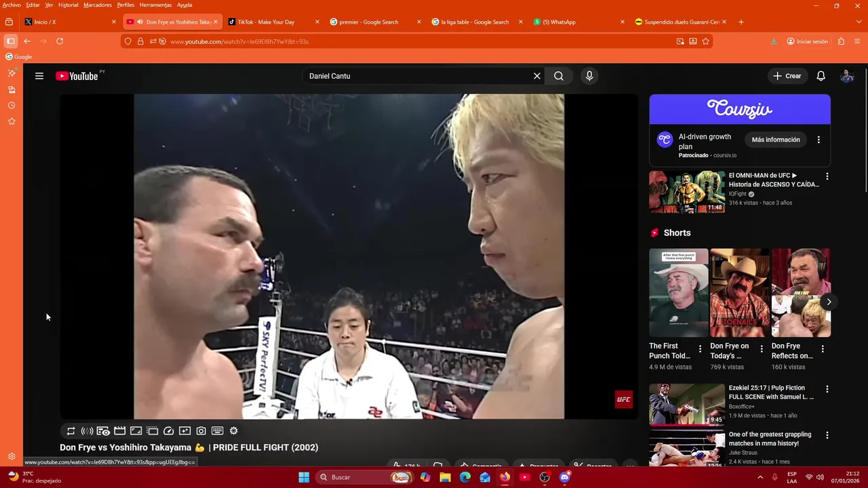Open history clock icon in sidebar
The image size is (868, 488).
pos(12,106)
